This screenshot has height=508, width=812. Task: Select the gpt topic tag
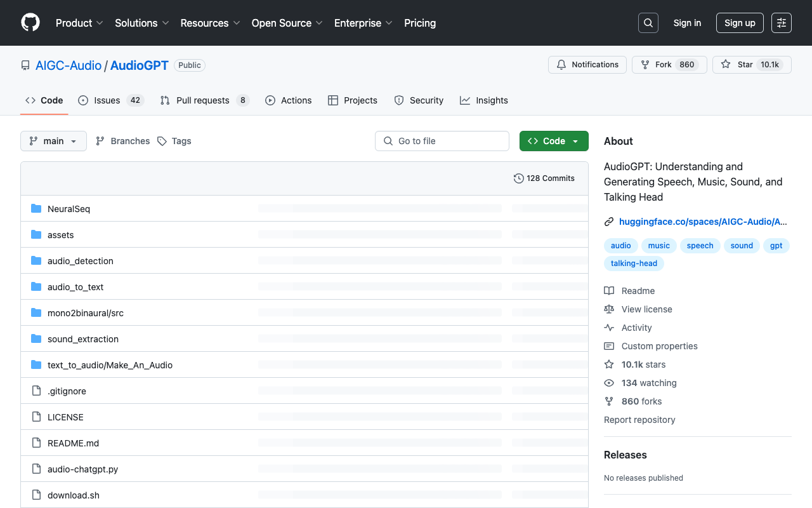pyautogui.click(x=776, y=246)
